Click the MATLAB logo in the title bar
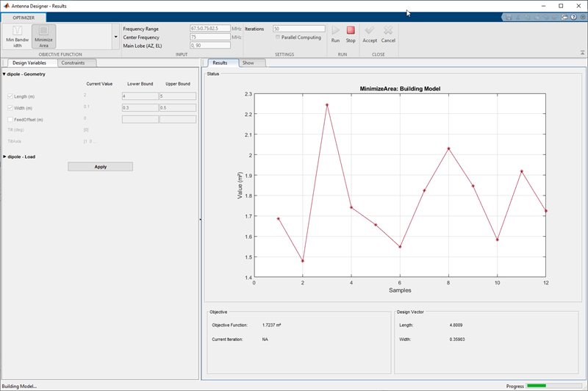This screenshot has height=391, width=588. click(6, 6)
